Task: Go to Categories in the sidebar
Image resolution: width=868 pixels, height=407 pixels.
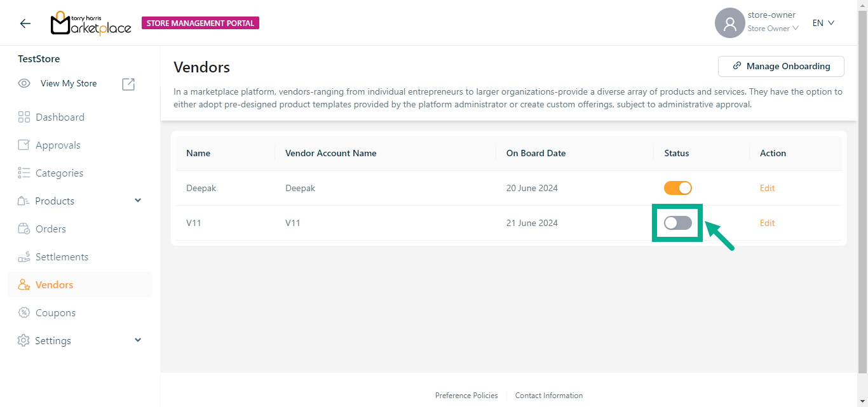Action: pyautogui.click(x=59, y=173)
